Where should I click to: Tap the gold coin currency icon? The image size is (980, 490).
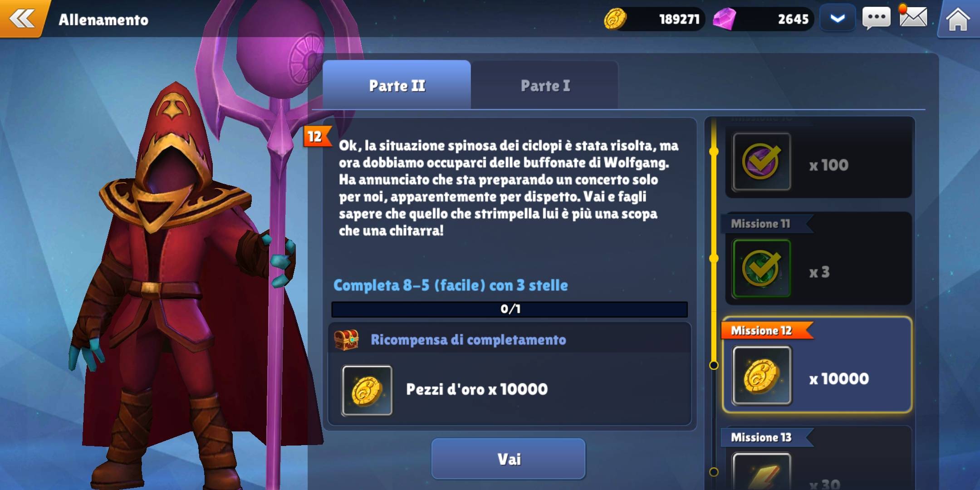615,19
